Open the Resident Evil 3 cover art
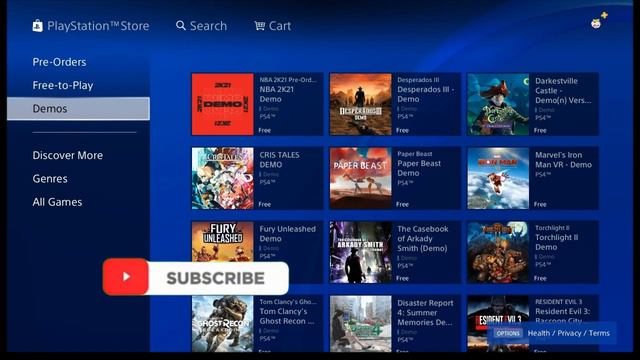640x360 pixels. click(x=498, y=324)
